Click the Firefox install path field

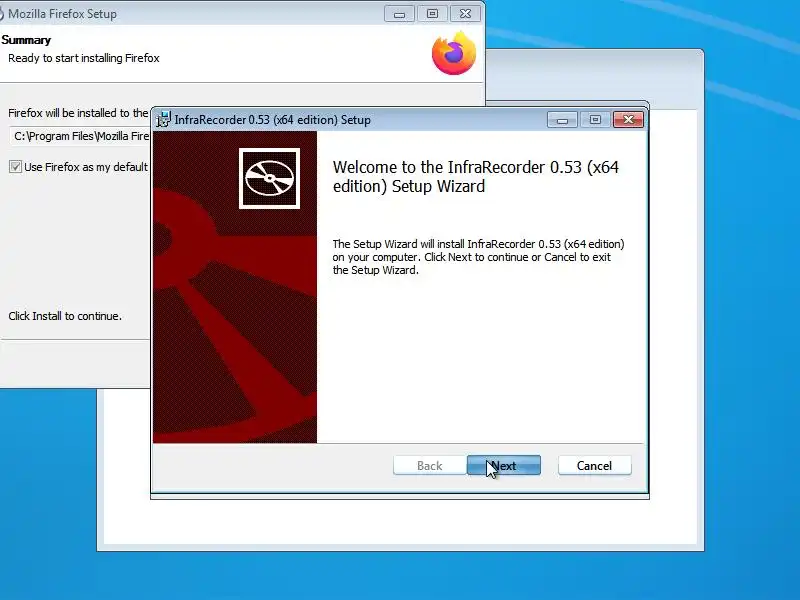[80, 136]
